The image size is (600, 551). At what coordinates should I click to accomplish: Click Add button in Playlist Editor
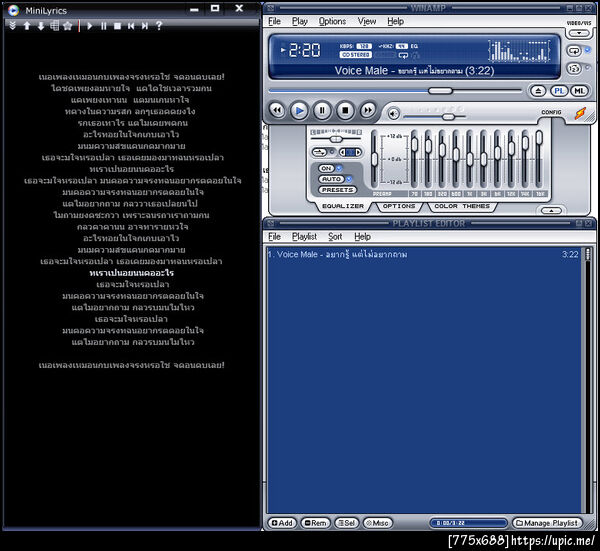click(282, 523)
